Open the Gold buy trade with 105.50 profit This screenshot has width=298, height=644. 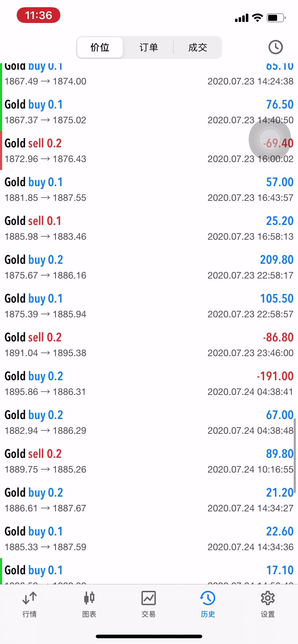149,306
